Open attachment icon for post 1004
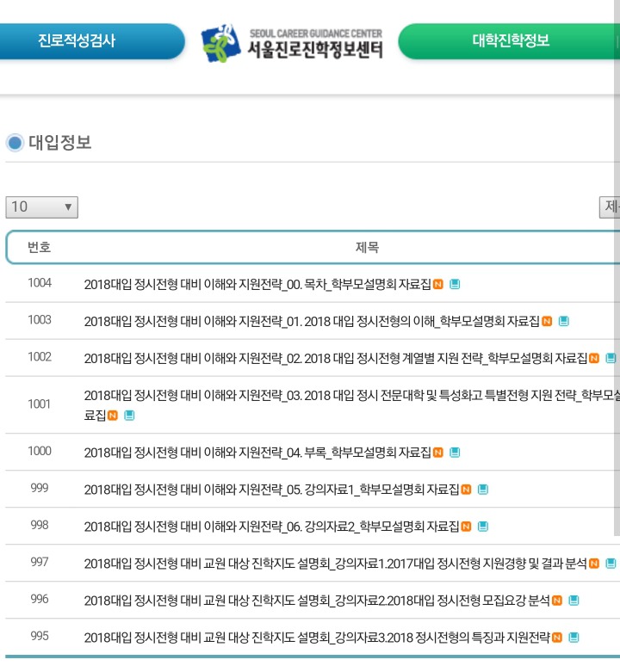Viewport: 620px width, 672px height. click(455, 284)
